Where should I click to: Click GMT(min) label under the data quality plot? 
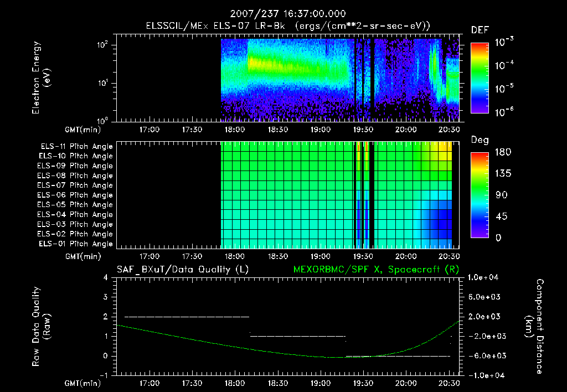83,383
